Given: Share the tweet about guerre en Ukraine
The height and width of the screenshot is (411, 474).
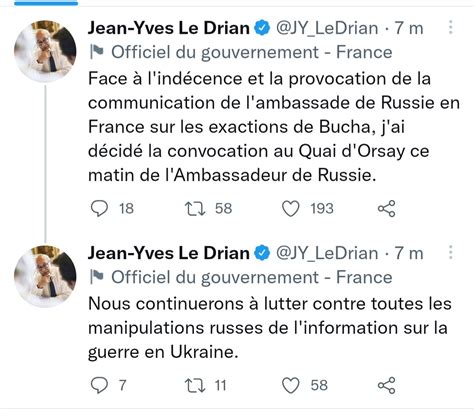Looking at the screenshot, I should 387,385.
